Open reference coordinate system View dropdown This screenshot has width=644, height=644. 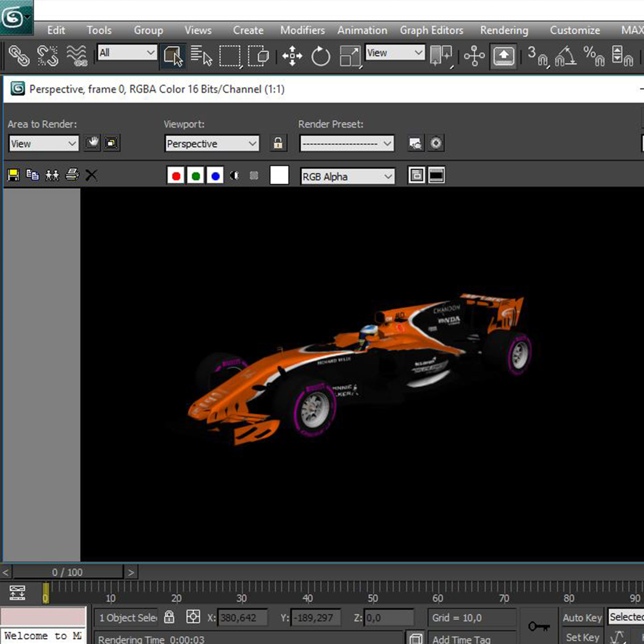(x=395, y=53)
